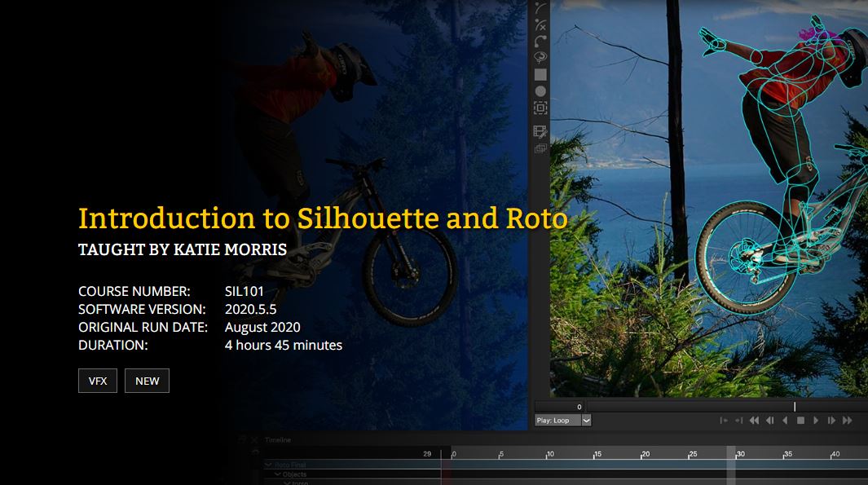The width and height of the screenshot is (868, 485).
Task: Click frame 15 on the timeline ruler
Action: coord(597,454)
